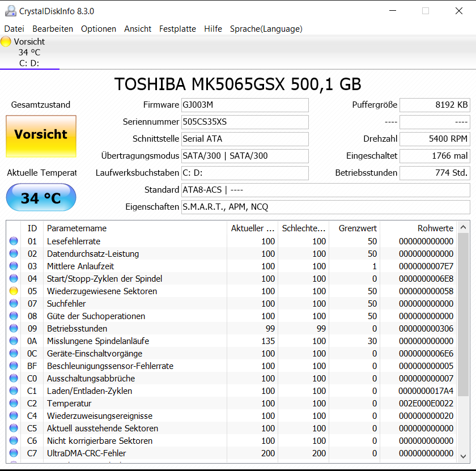Open the Optionen menu

tap(99, 29)
